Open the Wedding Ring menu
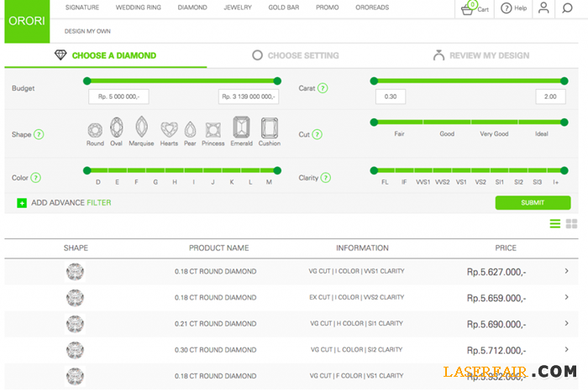 pos(139,8)
